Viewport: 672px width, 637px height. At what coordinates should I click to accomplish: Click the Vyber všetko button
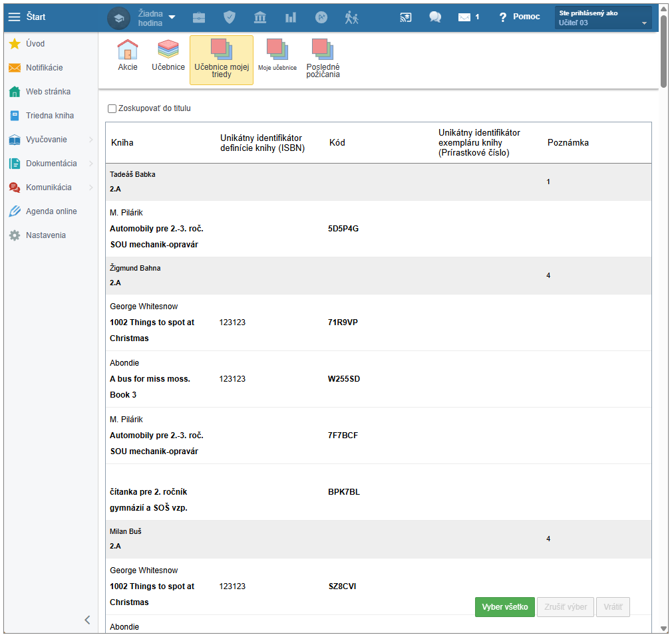(505, 607)
